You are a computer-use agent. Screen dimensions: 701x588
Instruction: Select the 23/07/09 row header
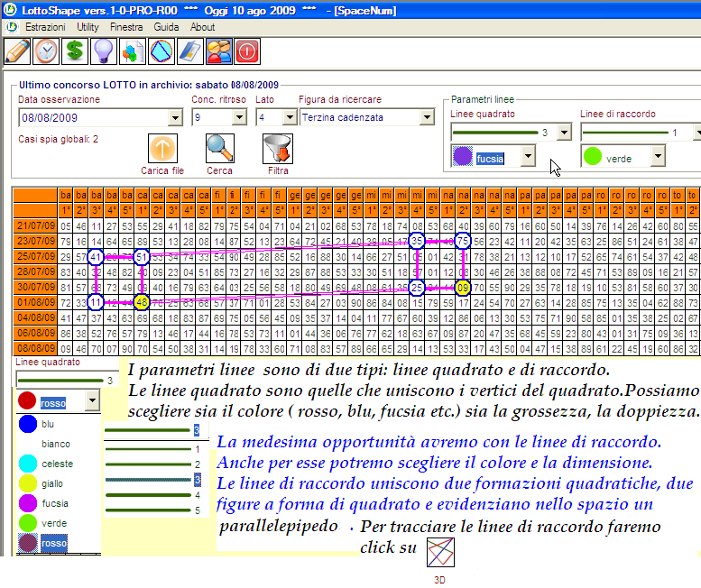(35, 242)
